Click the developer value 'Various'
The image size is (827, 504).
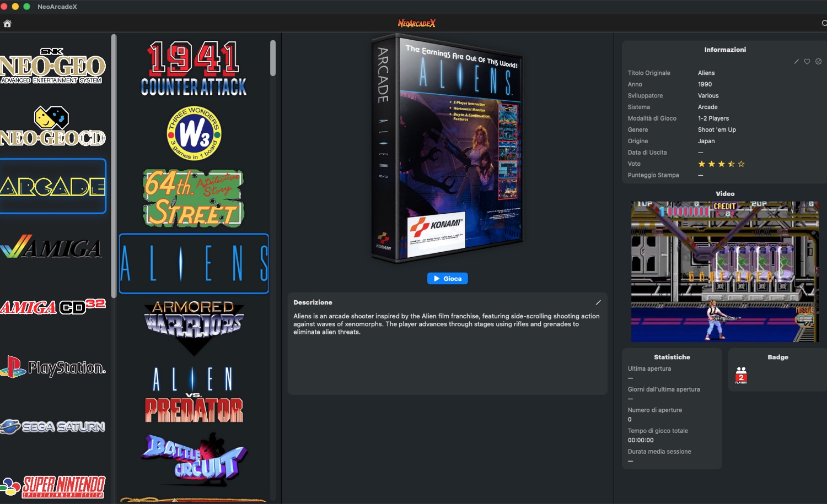coord(708,96)
